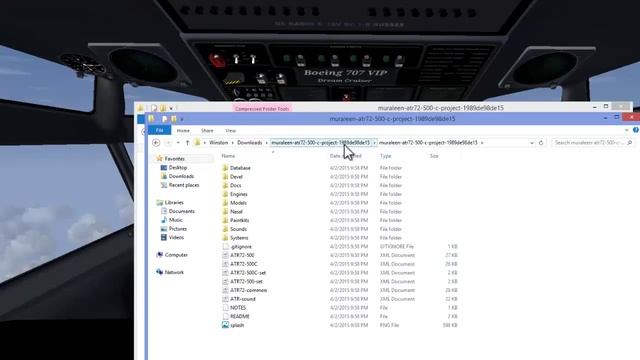Screen dimensions: 640x360
Task: Click the .gitignore file icon
Action: pyautogui.click(x=225, y=247)
